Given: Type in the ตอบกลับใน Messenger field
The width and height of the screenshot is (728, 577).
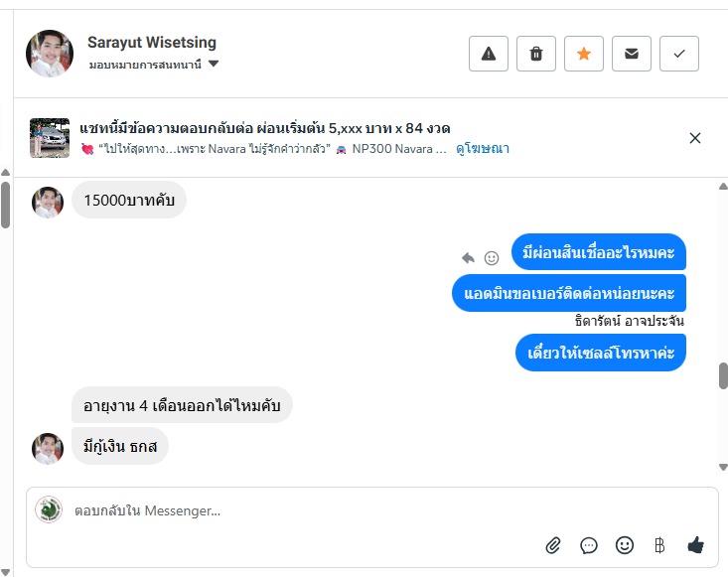Looking at the screenshot, I should (x=298, y=510).
